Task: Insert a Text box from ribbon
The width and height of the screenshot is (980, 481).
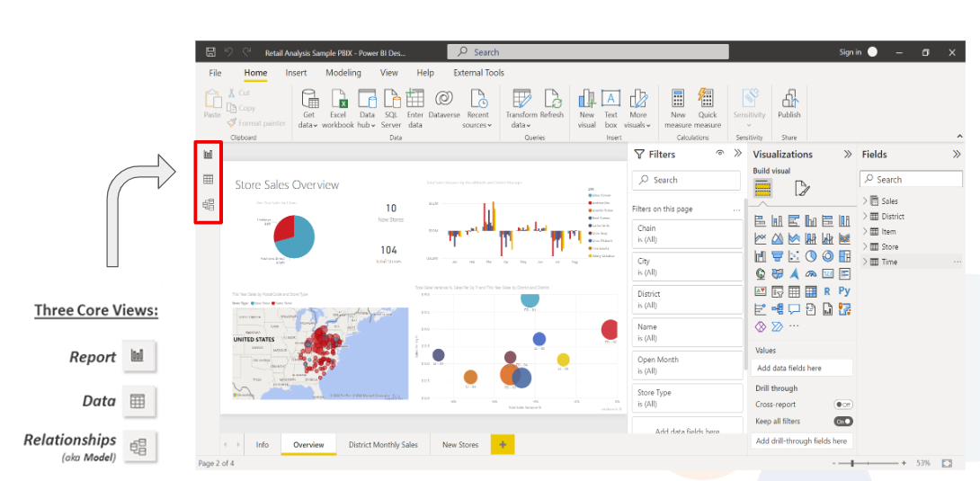Action: [x=610, y=109]
